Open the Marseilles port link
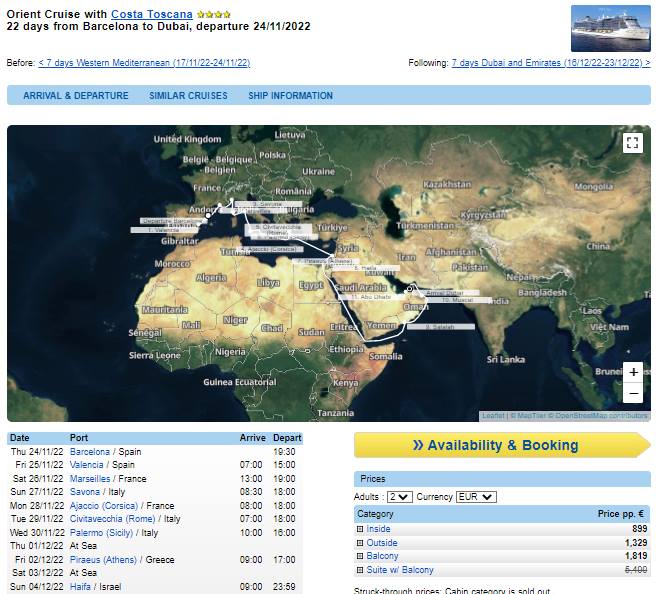 coord(90,479)
